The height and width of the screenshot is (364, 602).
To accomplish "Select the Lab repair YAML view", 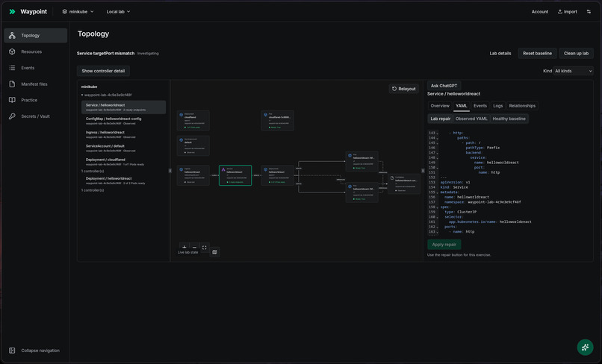I will click(x=441, y=119).
